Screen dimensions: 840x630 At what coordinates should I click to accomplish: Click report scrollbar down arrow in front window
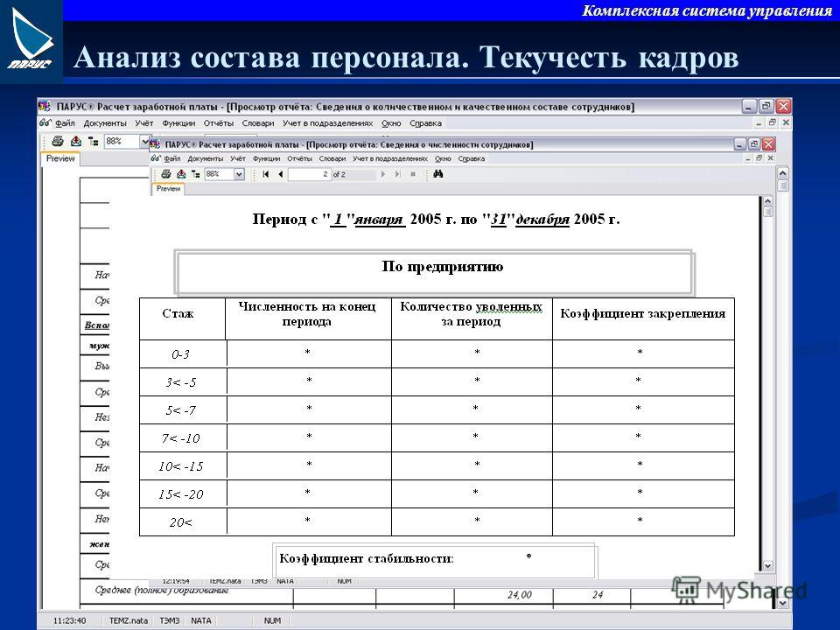click(x=767, y=566)
